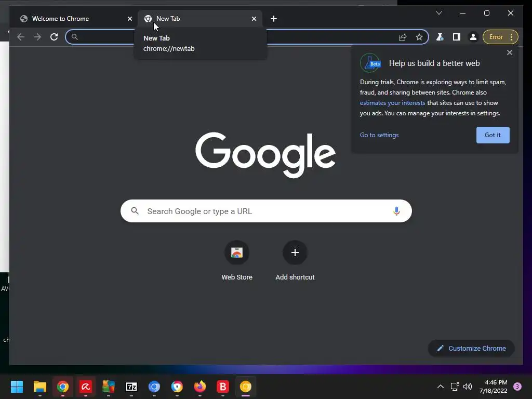Click the New Tab Chrome favicon
The image size is (532, 399).
(x=148, y=19)
